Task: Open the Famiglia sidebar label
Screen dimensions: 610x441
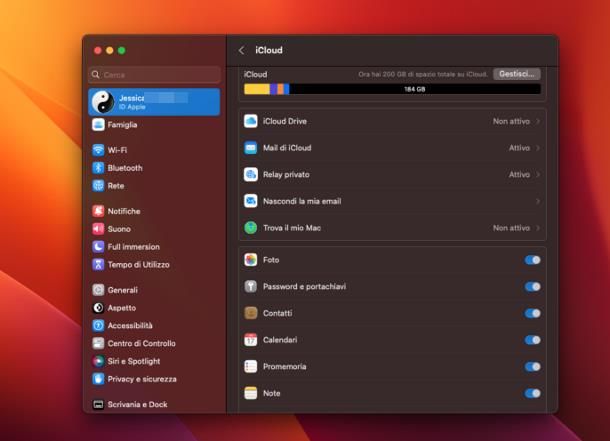Action: tap(122, 125)
